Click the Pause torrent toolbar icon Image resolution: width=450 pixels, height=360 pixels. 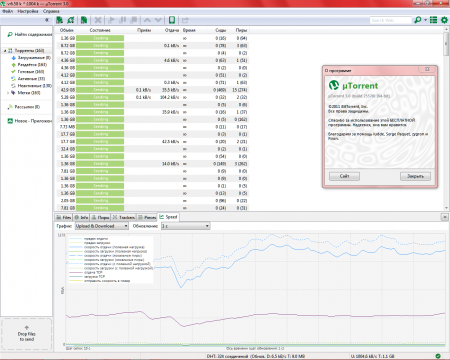click(x=123, y=20)
